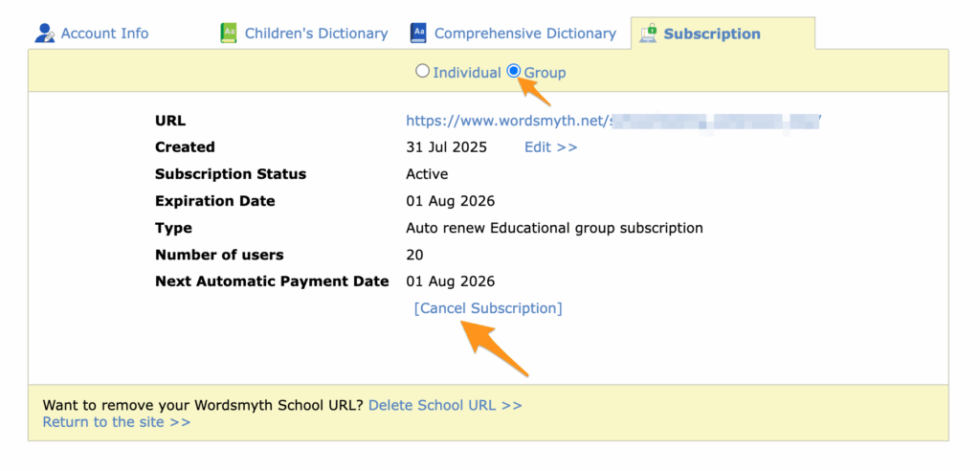Click the 'Active' subscription status value
This screenshot has width=980, height=471.
[427, 174]
